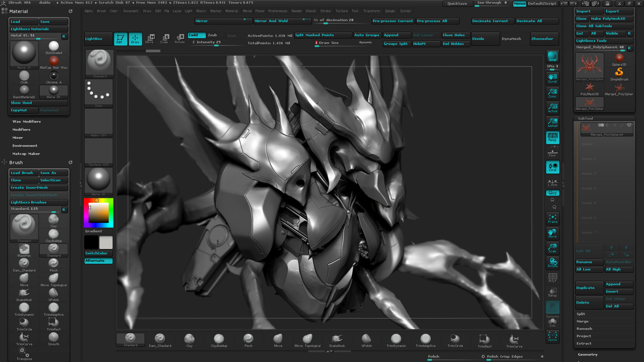644x362 pixels.
Task: Pick the ClayBuildup brush in bottom shelf
Action: click(219, 340)
